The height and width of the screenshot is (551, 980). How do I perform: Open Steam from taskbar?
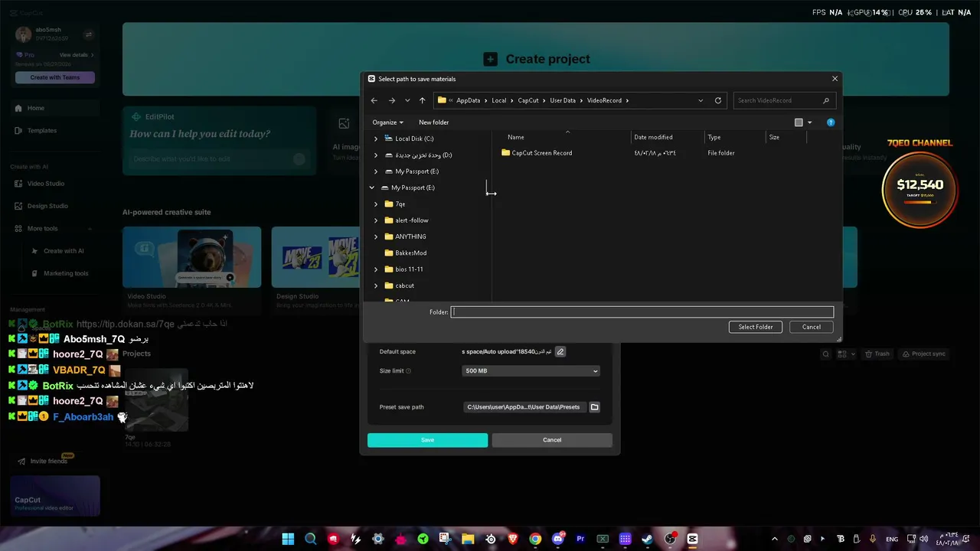pyautogui.click(x=648, y=539)
